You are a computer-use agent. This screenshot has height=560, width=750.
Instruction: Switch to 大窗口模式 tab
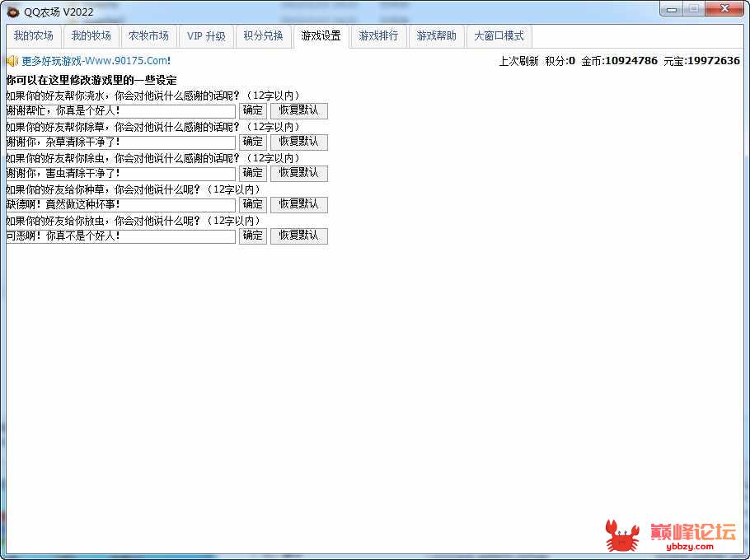[499, 36]
